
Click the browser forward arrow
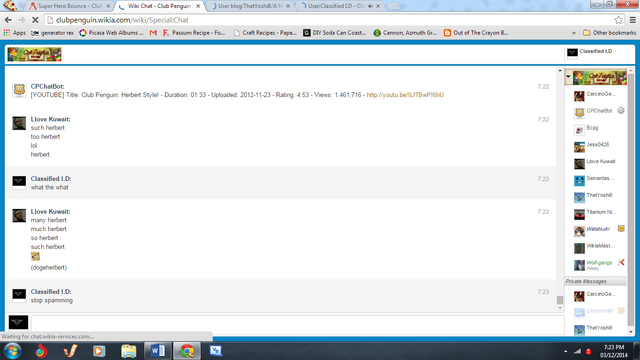pyautogui.click(x=22, y=20)
